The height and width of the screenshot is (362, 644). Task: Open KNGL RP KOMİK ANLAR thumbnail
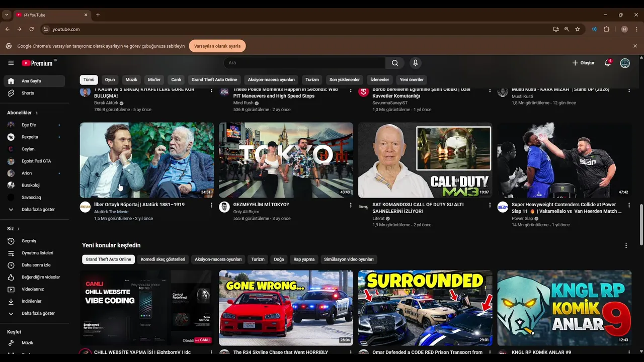click(565, 308)
